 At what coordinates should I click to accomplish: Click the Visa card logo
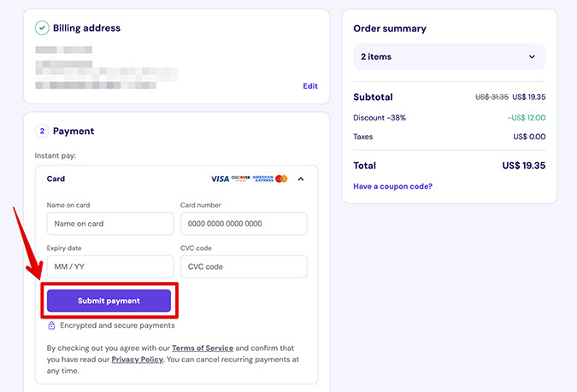(x=220, y=178)
